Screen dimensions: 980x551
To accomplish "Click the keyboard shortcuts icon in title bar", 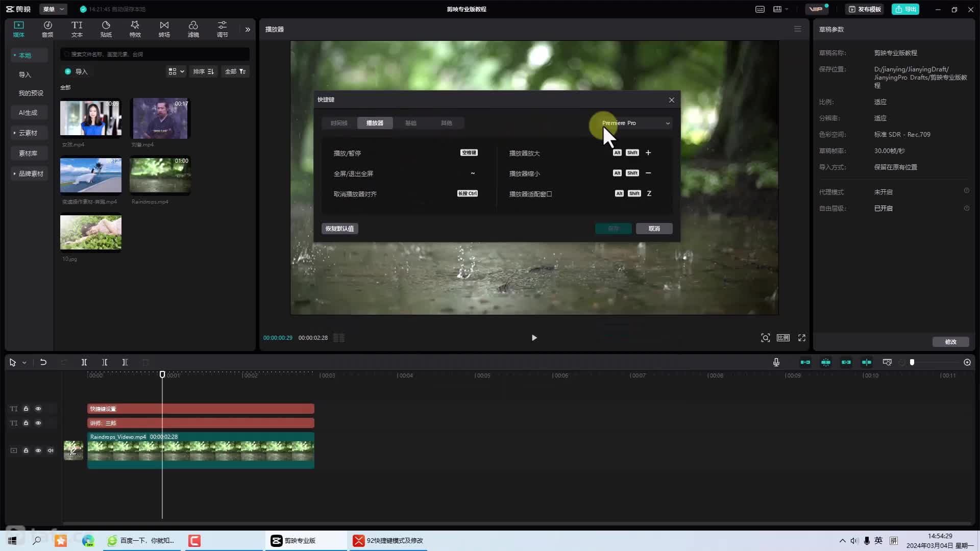I will 760,9.
